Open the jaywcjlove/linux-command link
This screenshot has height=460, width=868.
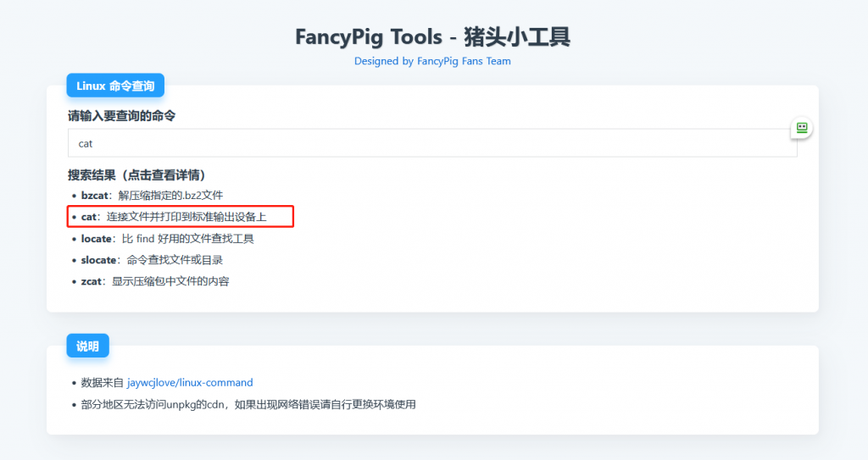coord(190,383)
